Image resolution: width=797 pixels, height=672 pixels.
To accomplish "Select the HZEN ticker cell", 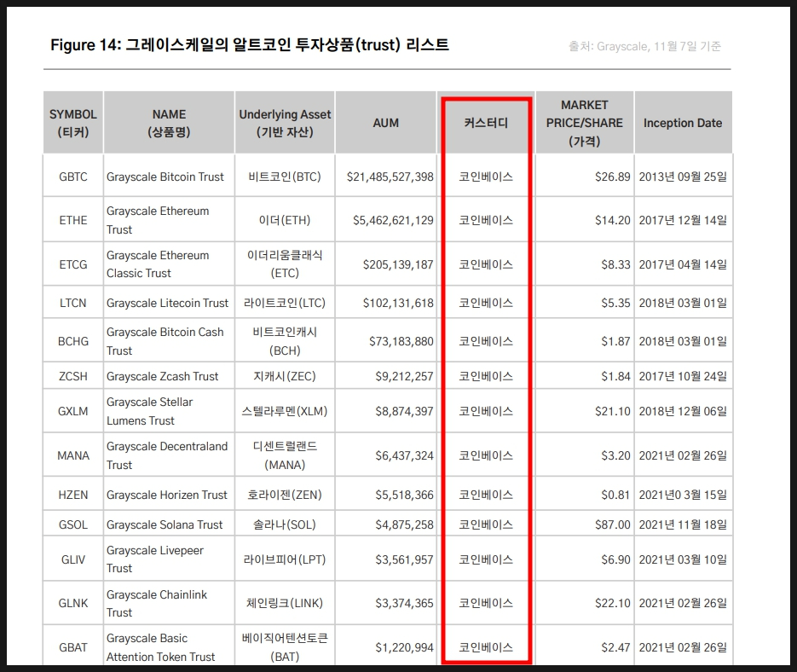I will point(73,495).
